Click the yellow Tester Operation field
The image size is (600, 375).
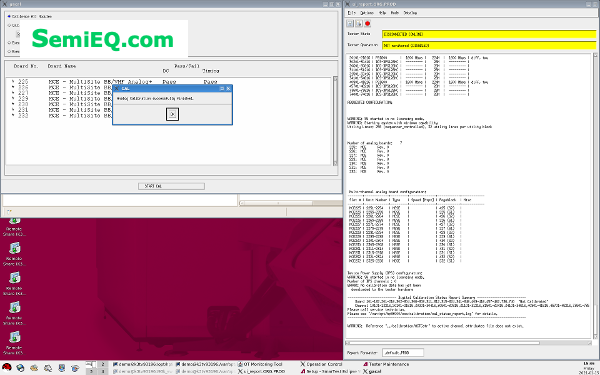(x=489, y=45)
